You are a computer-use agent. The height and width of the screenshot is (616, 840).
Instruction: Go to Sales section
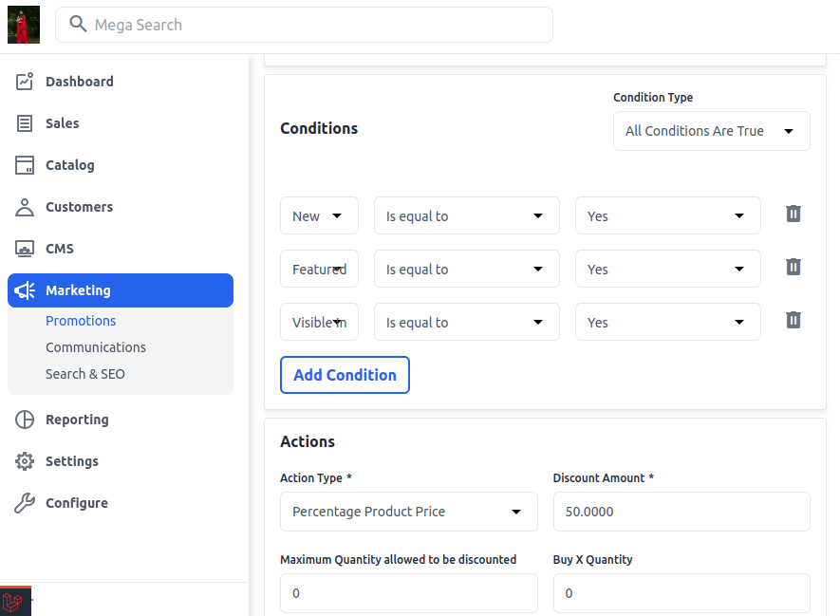pyautogui.click(x=121, y=123)
